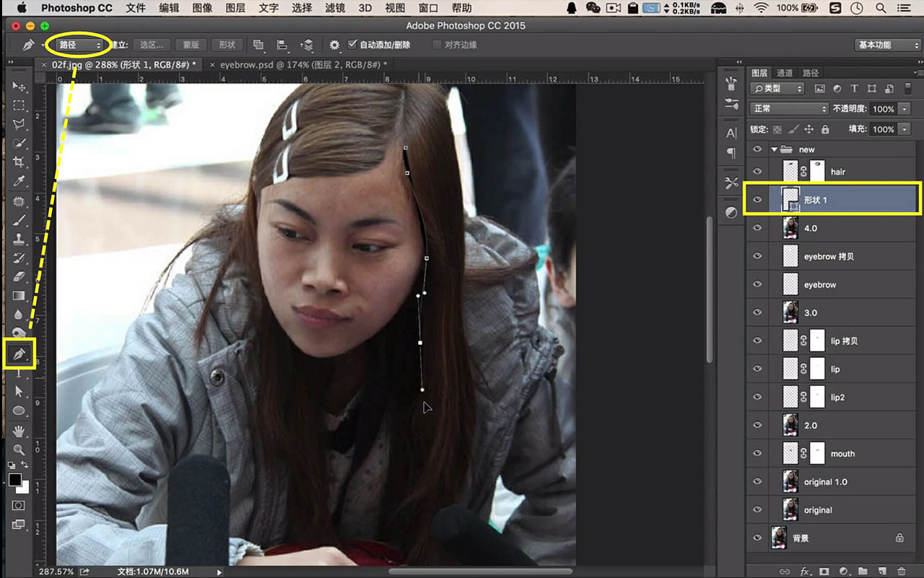Select the Clone Stamp tool
The height and width of the screenshot is (578, 924).
pyautogui.click(x=19, y=239)
